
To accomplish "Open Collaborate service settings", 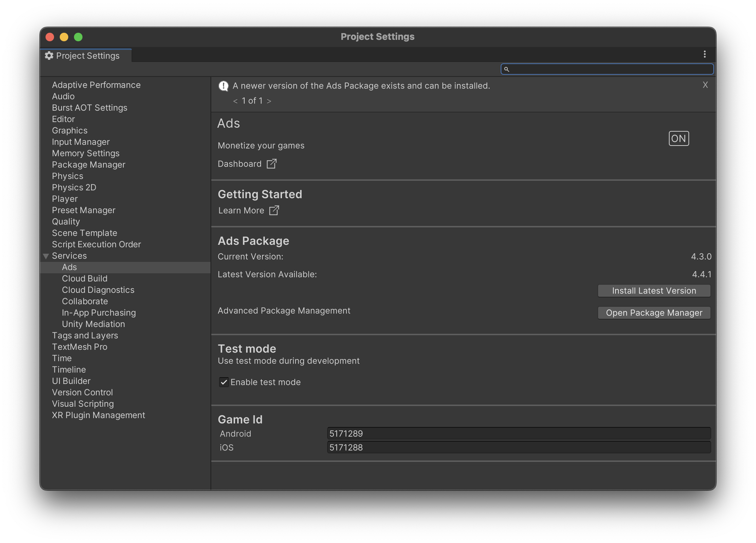I will coord(85,301).
